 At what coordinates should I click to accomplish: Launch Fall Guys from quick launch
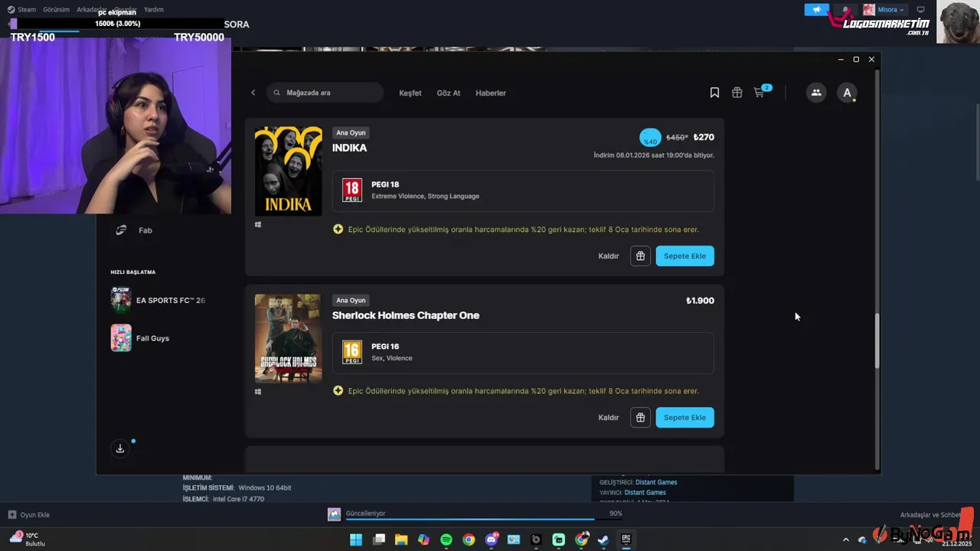click(x=140, y=338)
